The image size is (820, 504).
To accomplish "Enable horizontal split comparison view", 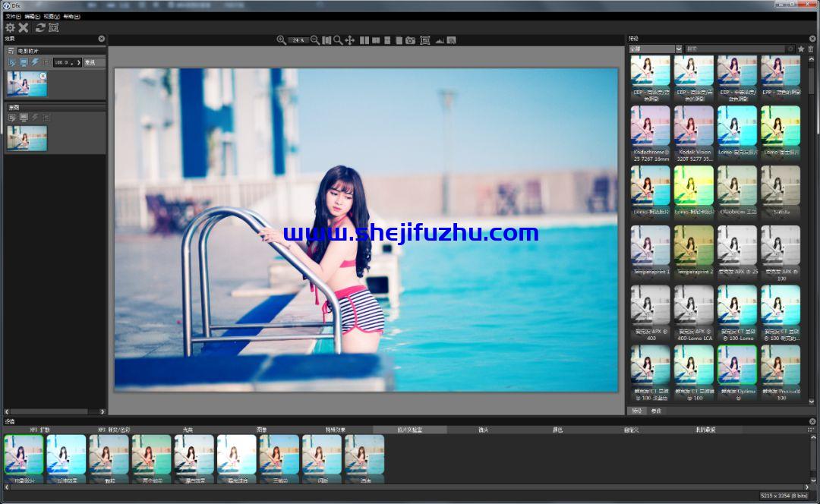I will tap(387, 40).
